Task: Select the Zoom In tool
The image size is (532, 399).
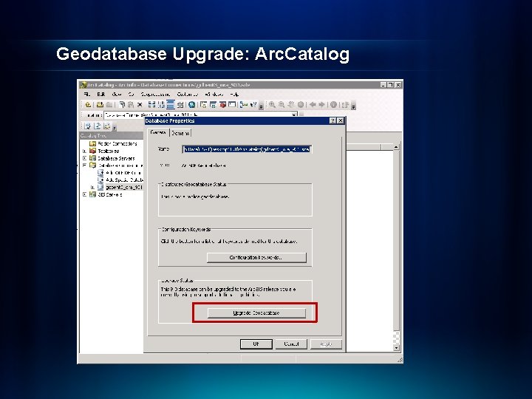Action: (271, 105)
